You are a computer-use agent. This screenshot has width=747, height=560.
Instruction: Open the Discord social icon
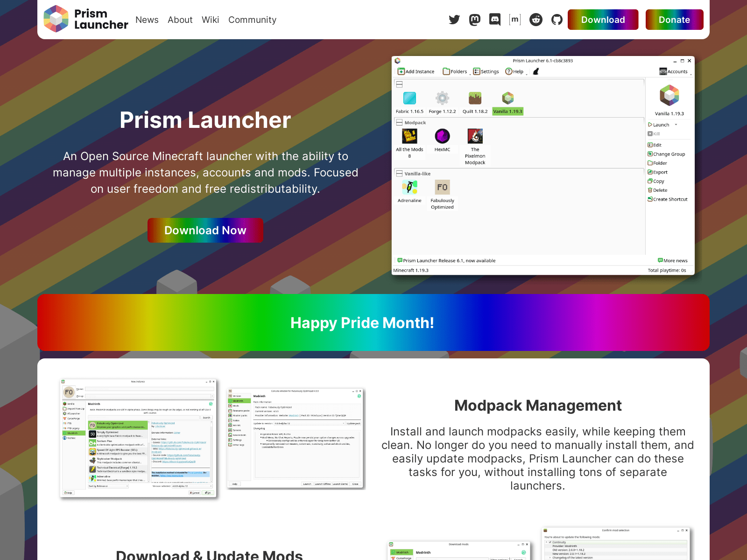495,20
